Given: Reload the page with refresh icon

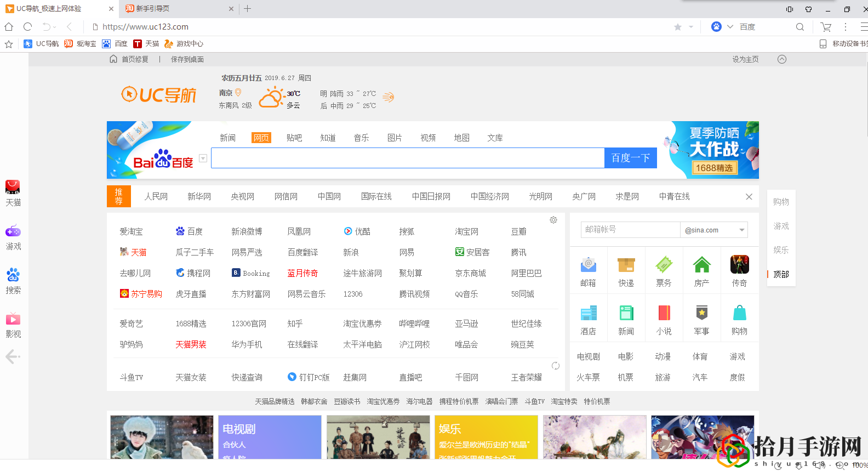Looking at the screenshot, I should 28,27.
